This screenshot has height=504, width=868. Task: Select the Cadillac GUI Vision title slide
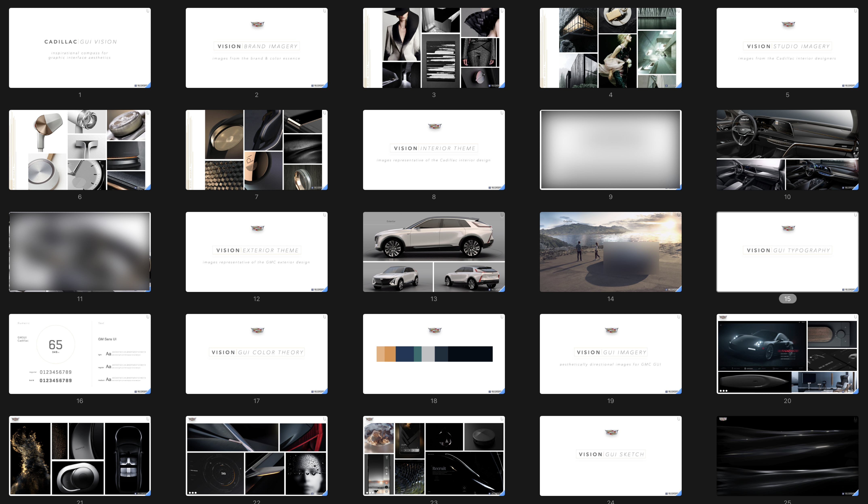[80, 48]
